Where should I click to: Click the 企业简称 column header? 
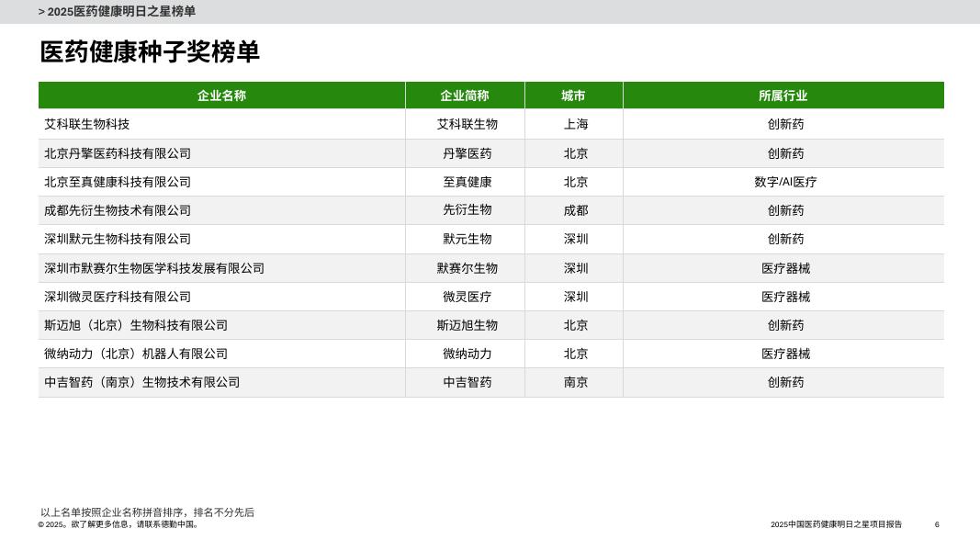click(x=465, y=95)
